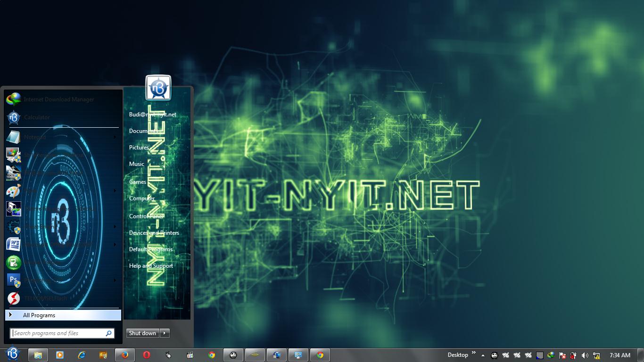Click the Start orb on the taskbar

[x=13, y=354]
